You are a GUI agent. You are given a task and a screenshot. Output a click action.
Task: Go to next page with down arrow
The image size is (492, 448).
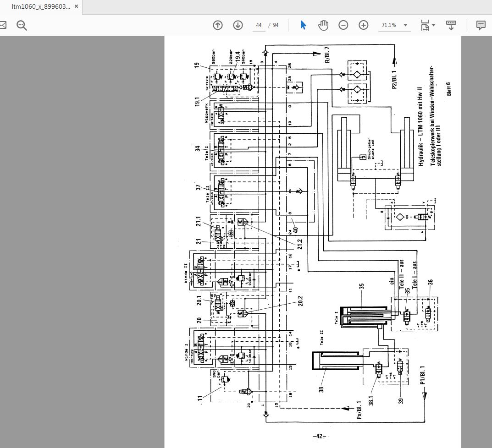point(238,25)
